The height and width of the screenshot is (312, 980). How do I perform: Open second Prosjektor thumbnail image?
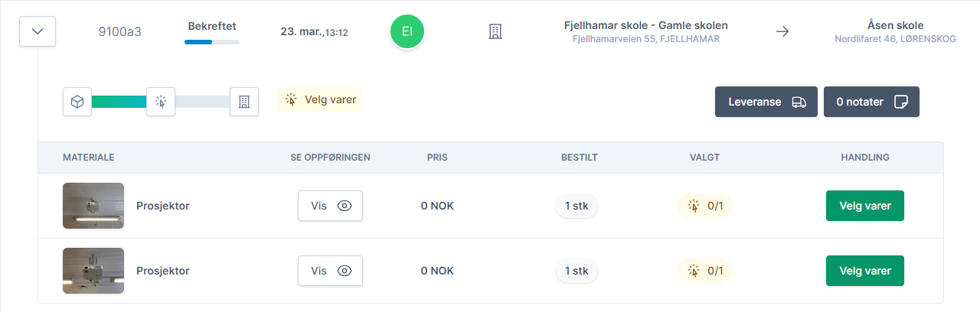(93, 271)
